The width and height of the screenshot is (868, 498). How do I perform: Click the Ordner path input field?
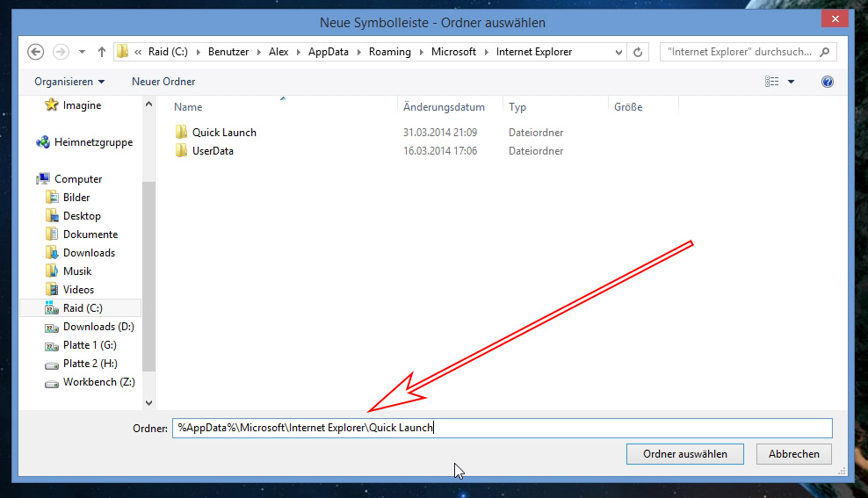[501, 428]
